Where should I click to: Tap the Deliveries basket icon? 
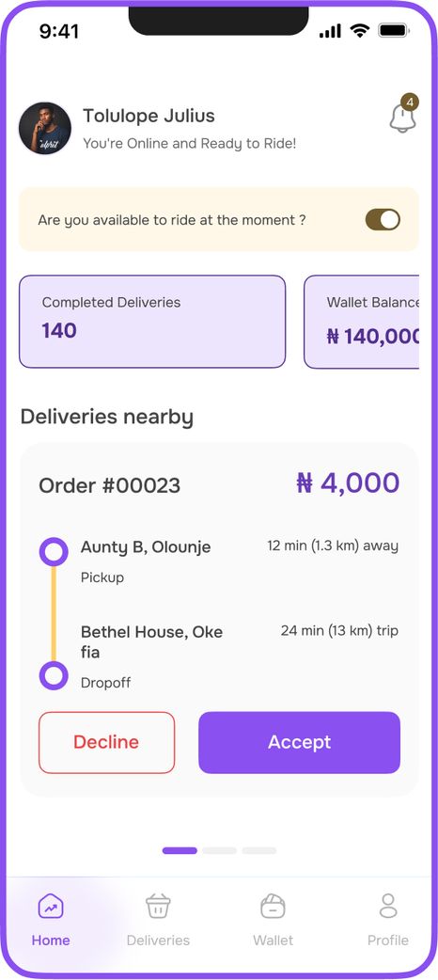pos(158,906)
